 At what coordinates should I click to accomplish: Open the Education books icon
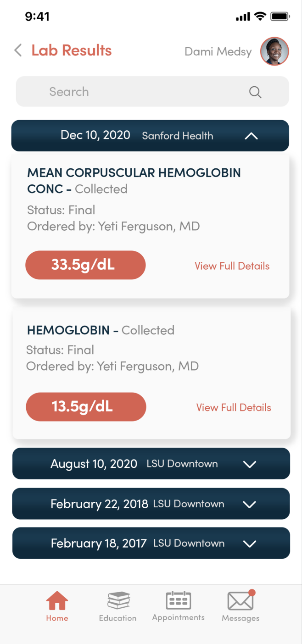[x=118, y=600]
